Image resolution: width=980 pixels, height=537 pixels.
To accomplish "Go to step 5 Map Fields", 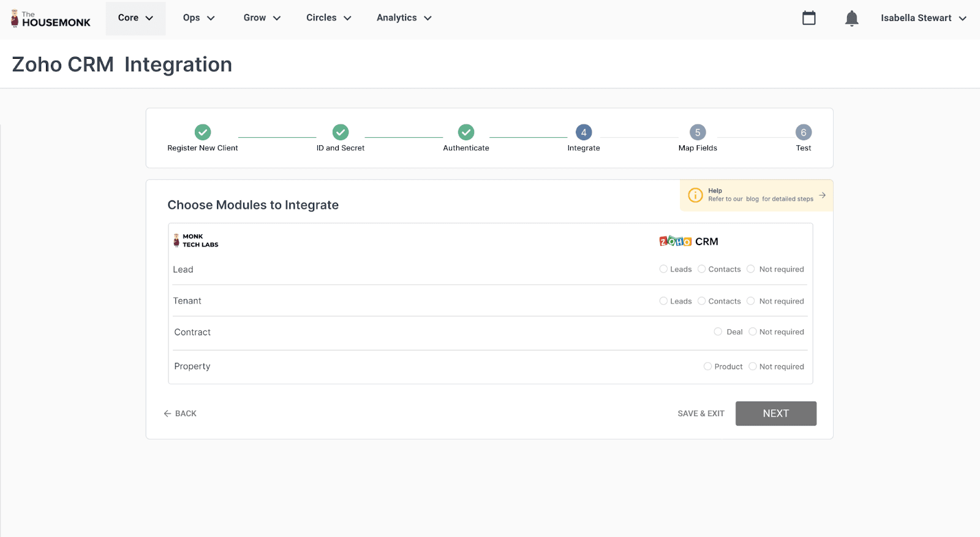I will (x=698, y=132).
